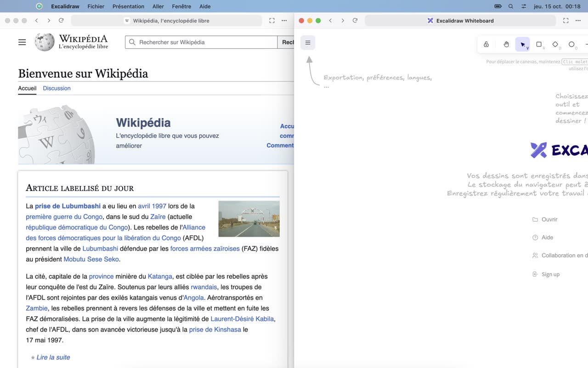Select the Rectangle shape tool
Image resolution: width=588 pixels, height=368 pixels.
[x=539, y=44]
